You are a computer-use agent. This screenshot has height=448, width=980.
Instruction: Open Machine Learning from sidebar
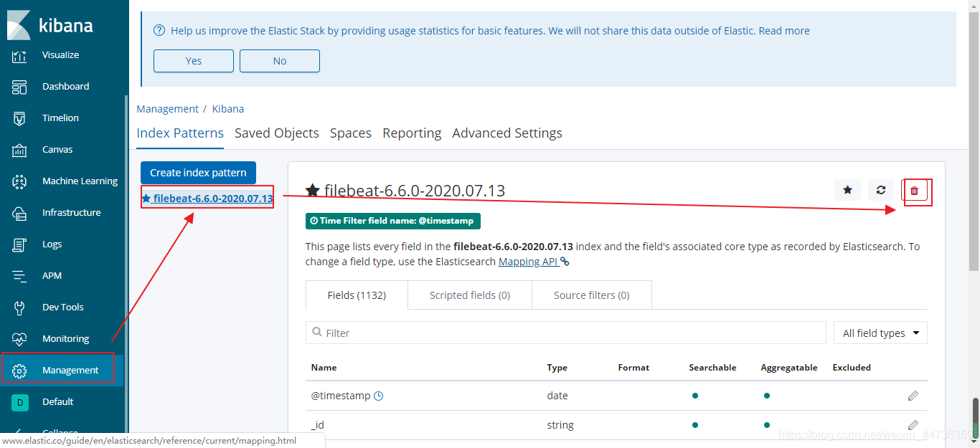point(80,181)
